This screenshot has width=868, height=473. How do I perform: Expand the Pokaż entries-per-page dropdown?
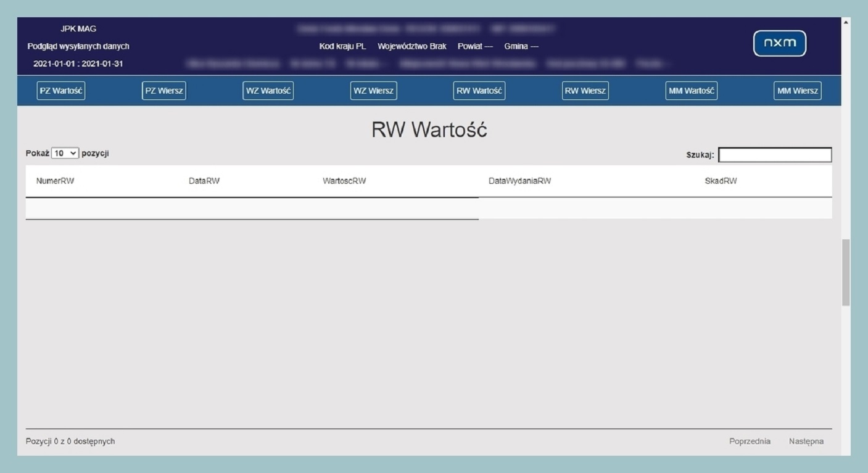coord(65,154)
